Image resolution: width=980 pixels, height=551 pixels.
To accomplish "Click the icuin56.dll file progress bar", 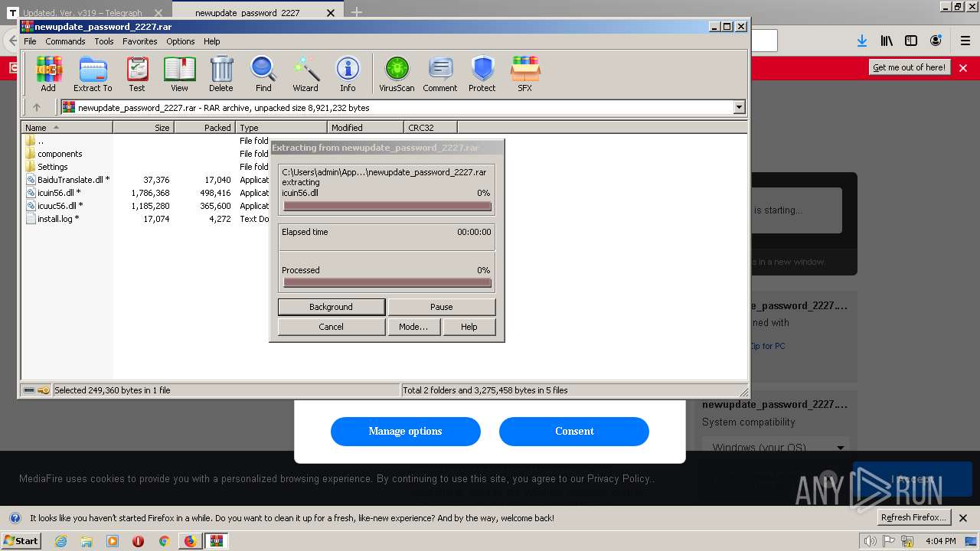I will 387,206.
